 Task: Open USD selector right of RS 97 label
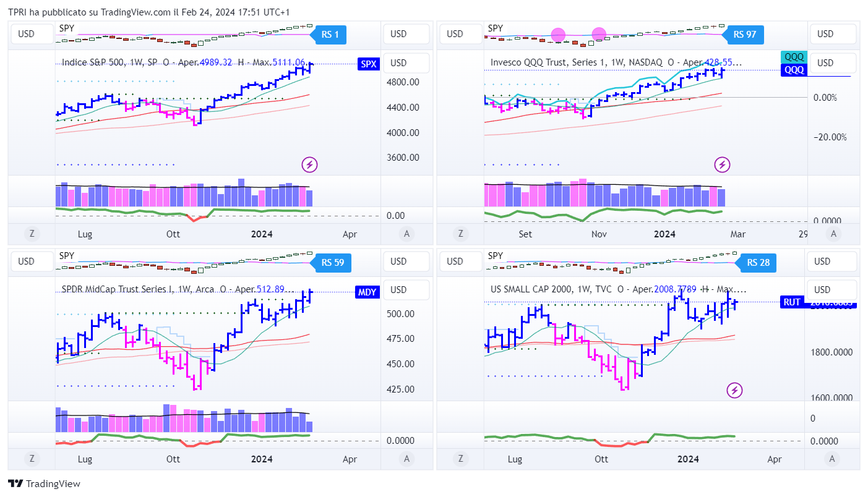point(825,34)
